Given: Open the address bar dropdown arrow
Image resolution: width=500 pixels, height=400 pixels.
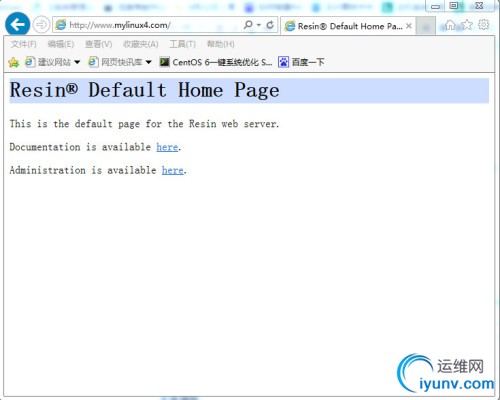Looking at the screenshot, I should 259,25.
